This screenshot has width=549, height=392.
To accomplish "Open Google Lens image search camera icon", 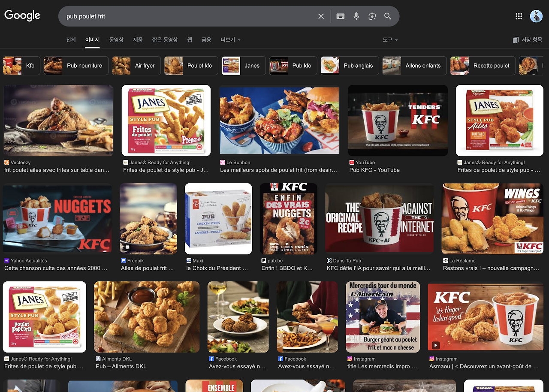I will [x=372, y=16].
